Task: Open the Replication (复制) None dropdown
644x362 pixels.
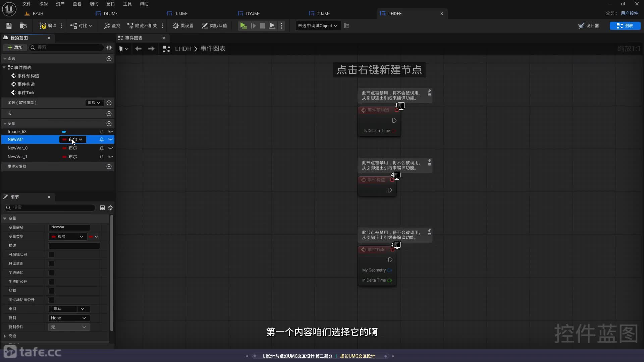Action: pyautogui.click(x=69, y=318)
